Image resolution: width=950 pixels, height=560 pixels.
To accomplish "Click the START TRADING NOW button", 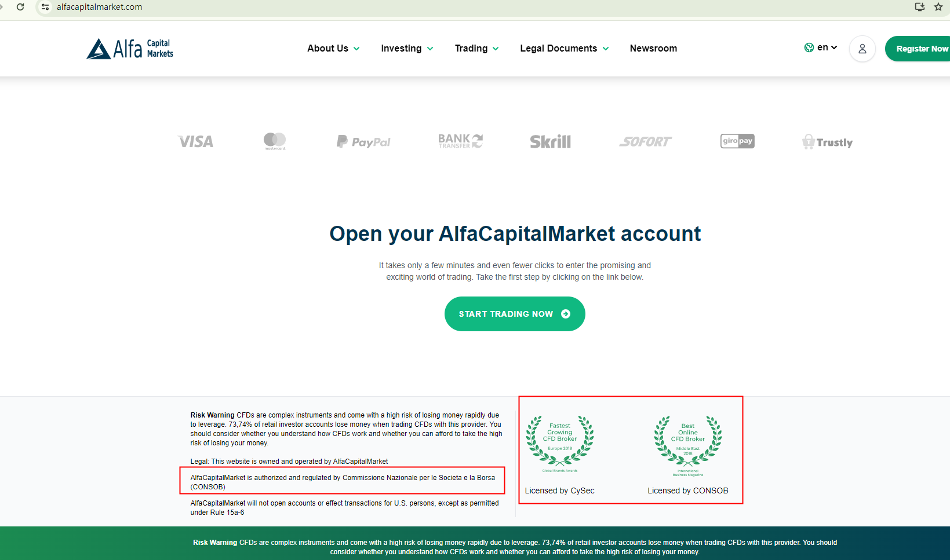I will 515,314.
